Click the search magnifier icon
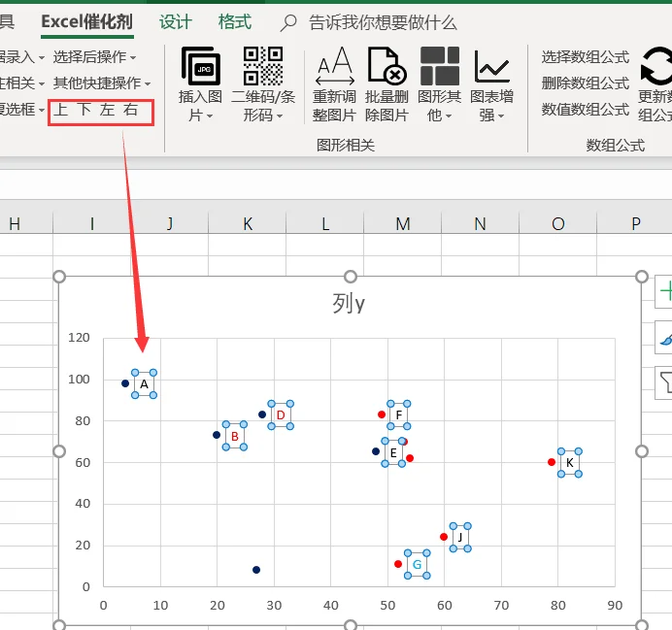Screen dimensions: 672x630 point(288,22)
